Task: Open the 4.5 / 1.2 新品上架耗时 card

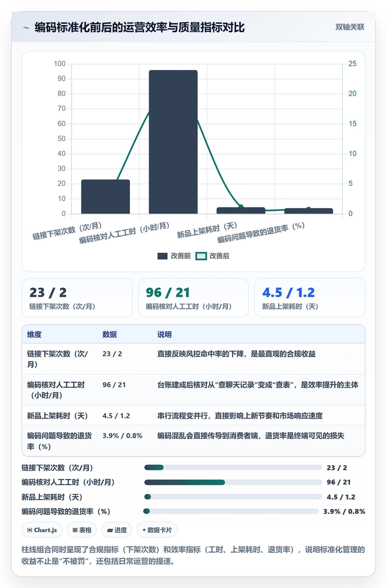Action: (x=310, y=298)
